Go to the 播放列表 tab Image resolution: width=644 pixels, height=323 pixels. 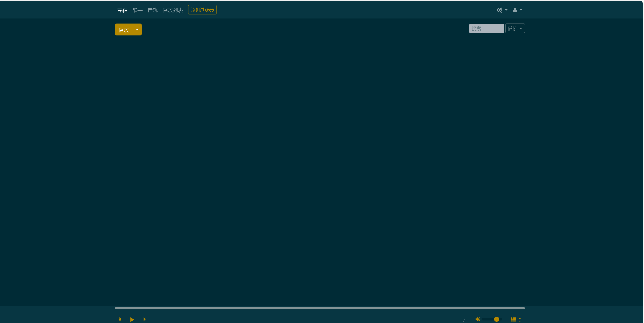point(173,10)
